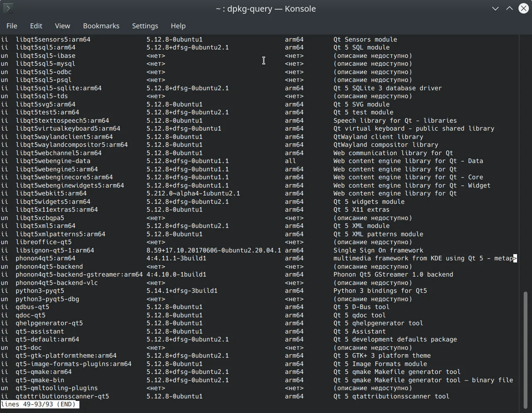Click package name qhelpgenerator-qt5

49,323
